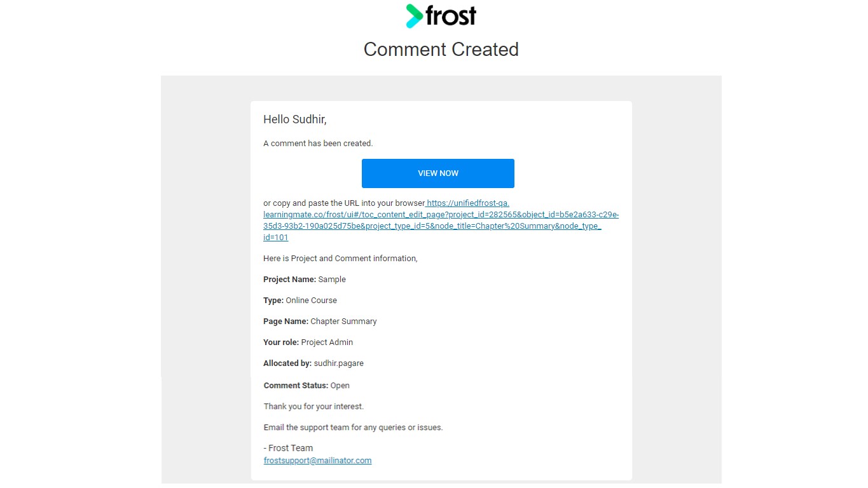Click 'Here is Project and Comment information' text
This screenshot has width=868, height=488.
point(340,259)
